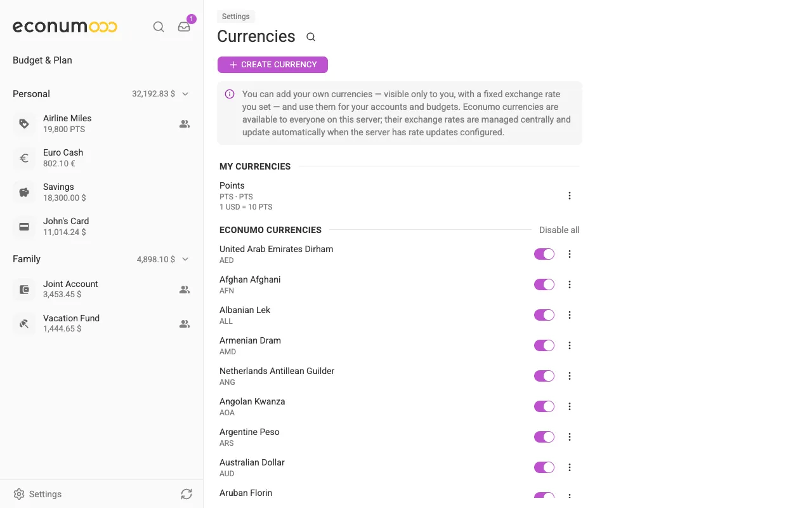812x508 pixels.
Task: Click the shared users icon for Vacation Fund
Action: click(x=185, y=324)
